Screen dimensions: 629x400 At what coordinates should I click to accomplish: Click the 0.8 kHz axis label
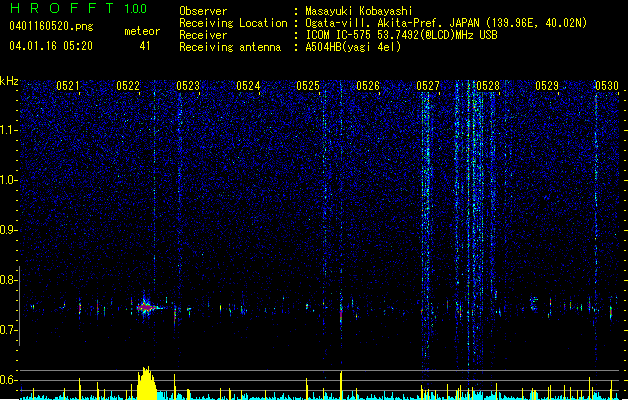(8, 280)
